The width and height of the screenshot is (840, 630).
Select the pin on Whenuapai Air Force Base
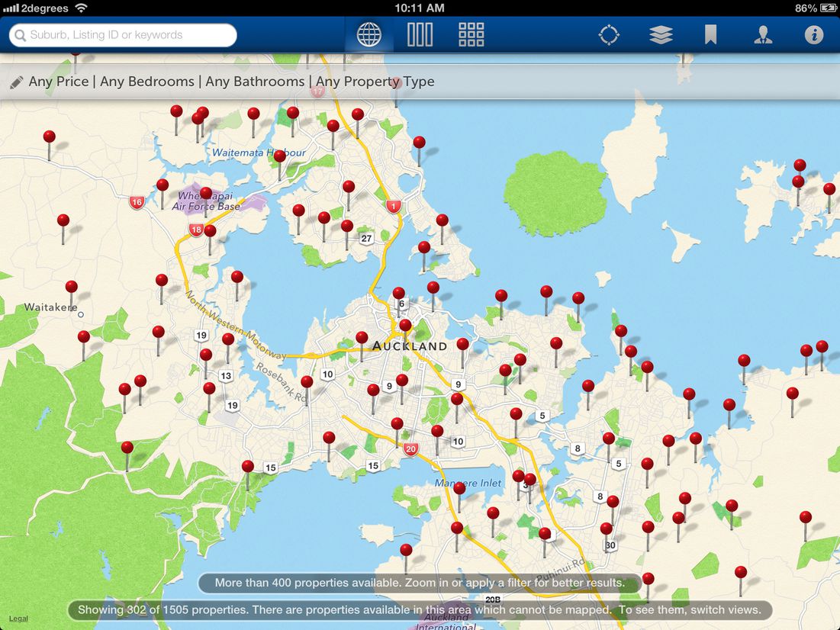click(205, 193)
